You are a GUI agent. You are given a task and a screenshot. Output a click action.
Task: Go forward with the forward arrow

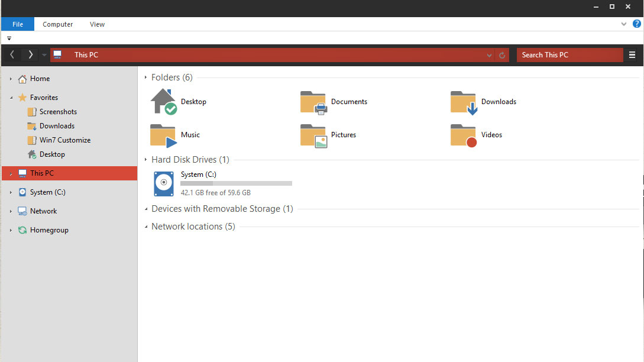[30, 54]
